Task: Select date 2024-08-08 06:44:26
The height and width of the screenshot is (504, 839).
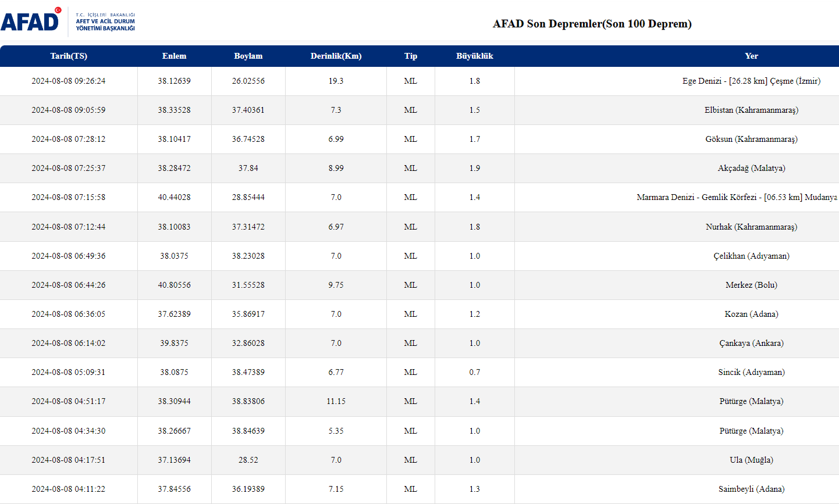Action: [69, 285]
